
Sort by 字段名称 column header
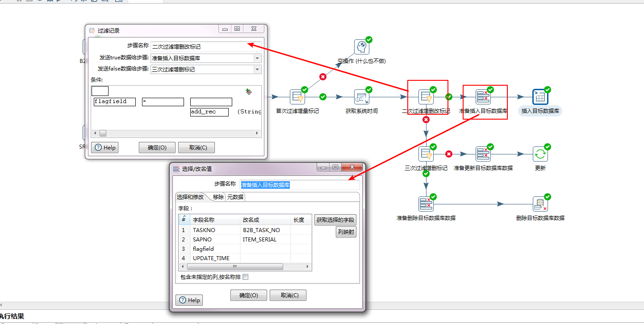[215, 220]
